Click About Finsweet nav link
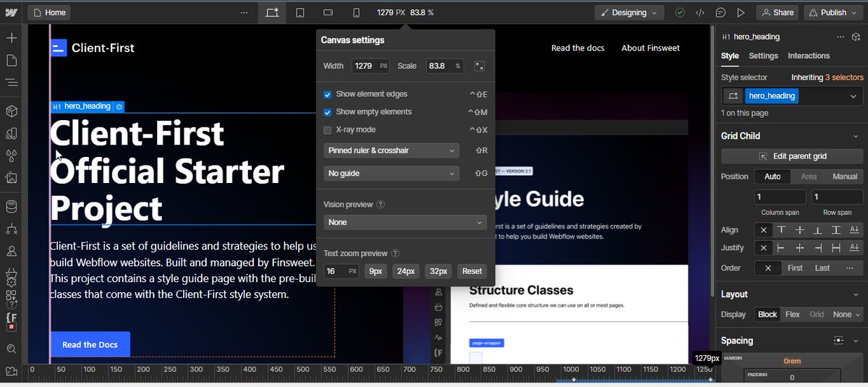 coord(650,48)
